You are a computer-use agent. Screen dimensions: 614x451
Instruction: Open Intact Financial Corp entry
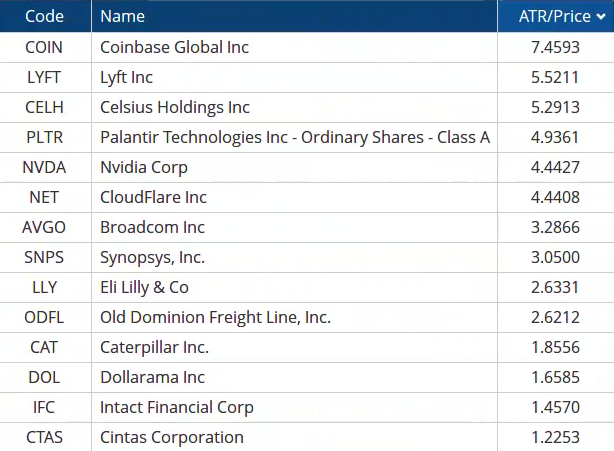[x=177, y=407]
